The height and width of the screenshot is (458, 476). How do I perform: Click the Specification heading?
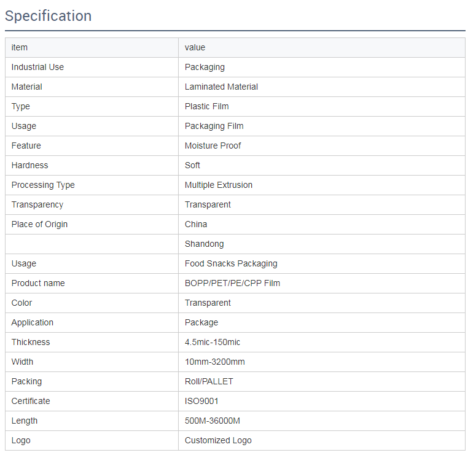(49, 16)
